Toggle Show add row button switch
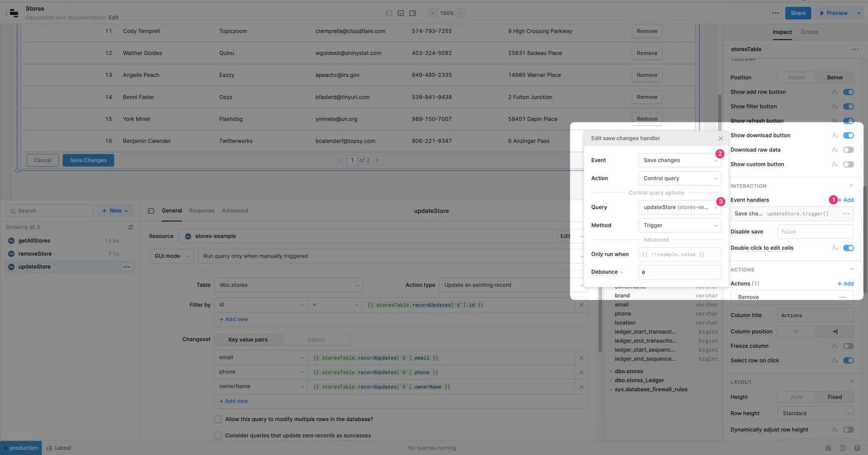The width and height of the screenshot is (868, 455). 848,92
